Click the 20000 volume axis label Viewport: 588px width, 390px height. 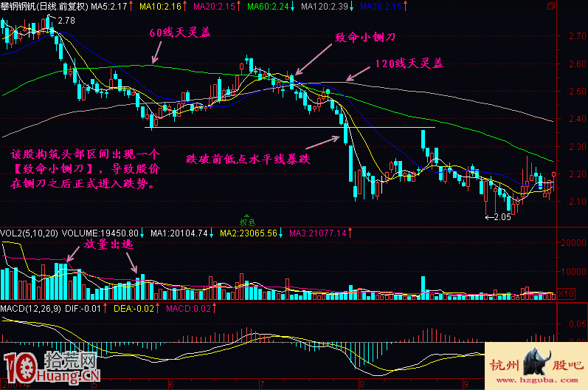tap(573, 243)
